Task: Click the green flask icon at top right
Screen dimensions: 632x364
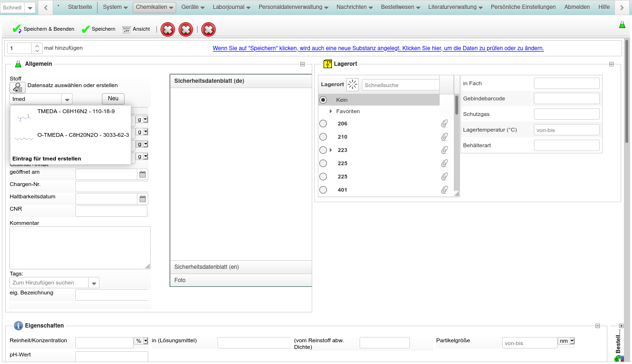Action: click(622, 25)
